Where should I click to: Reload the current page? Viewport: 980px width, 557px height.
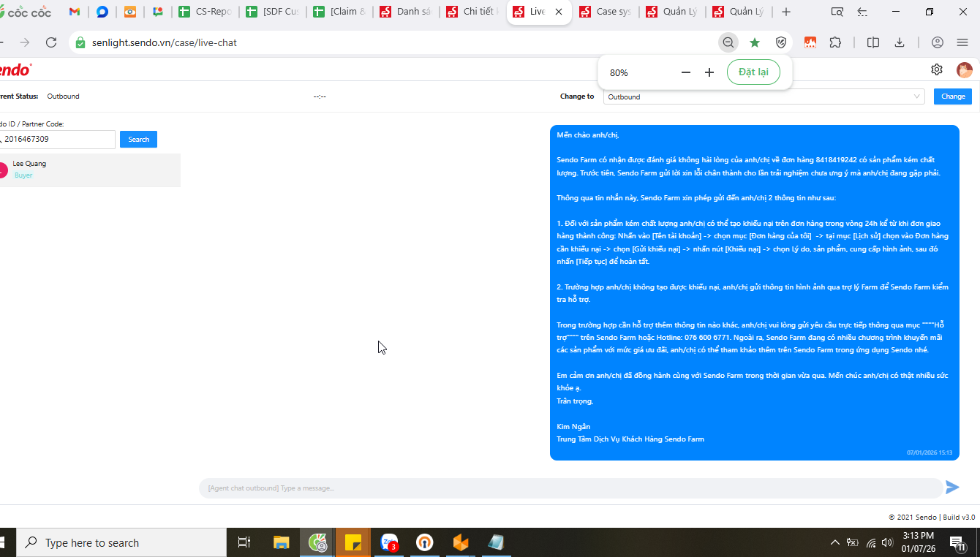pyautogui.click(x=51, y=42)
